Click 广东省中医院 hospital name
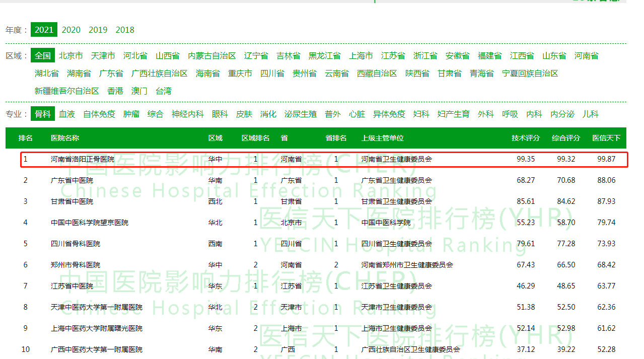The height and width of the screenshot is (359, 644). coord(72,180)
